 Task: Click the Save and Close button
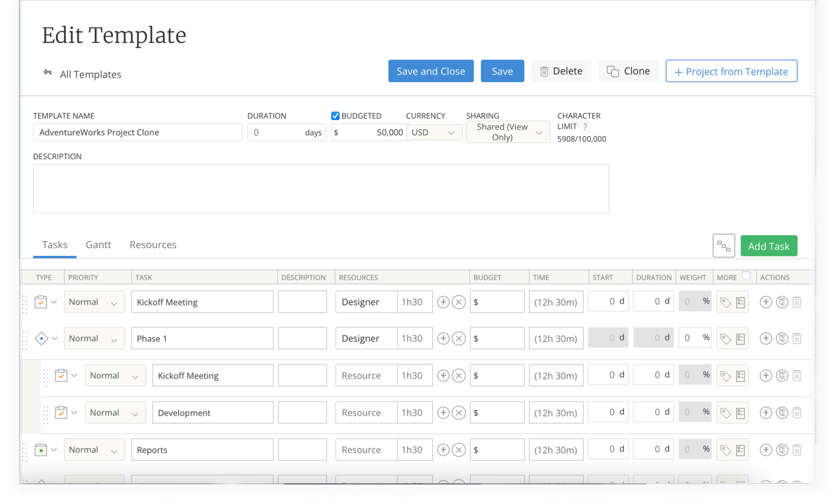pyautogui.click(x=431, y=71)
